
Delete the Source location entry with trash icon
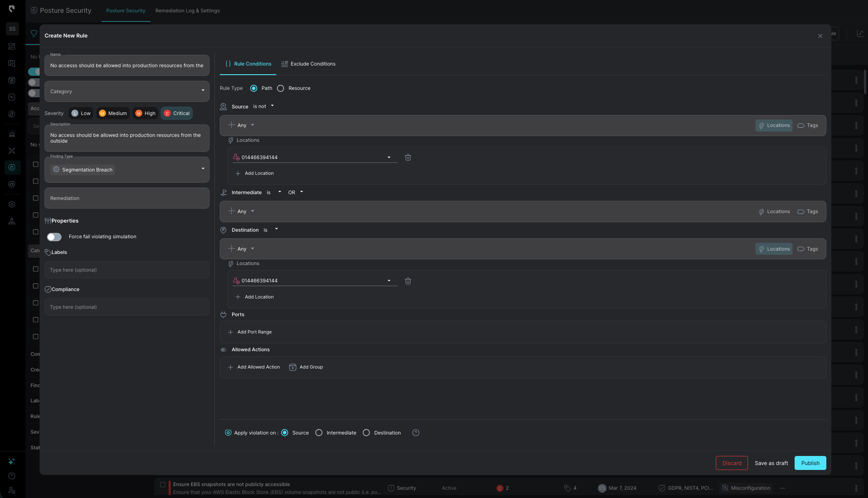click(408, 157)
